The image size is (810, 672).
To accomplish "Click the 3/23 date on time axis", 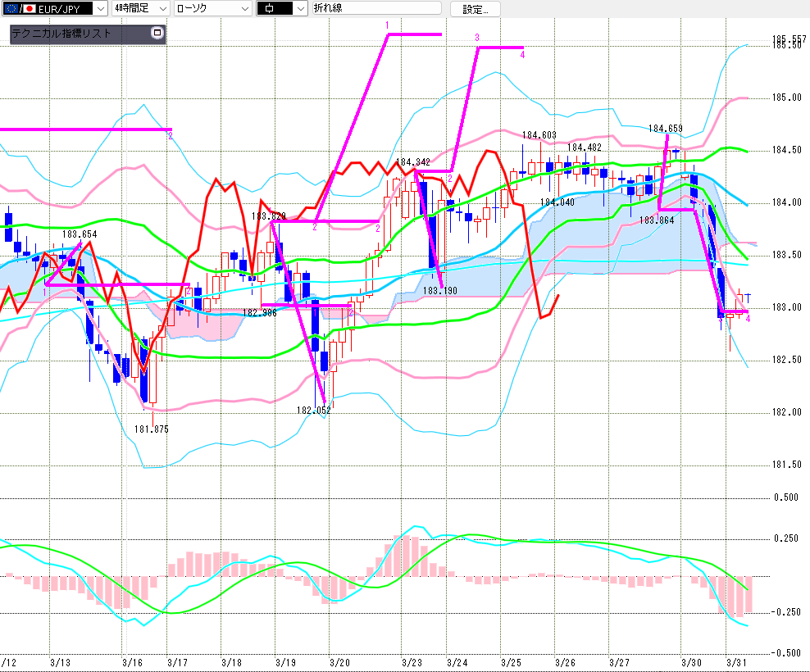I will pyautogui.click(x=412, y=661).
